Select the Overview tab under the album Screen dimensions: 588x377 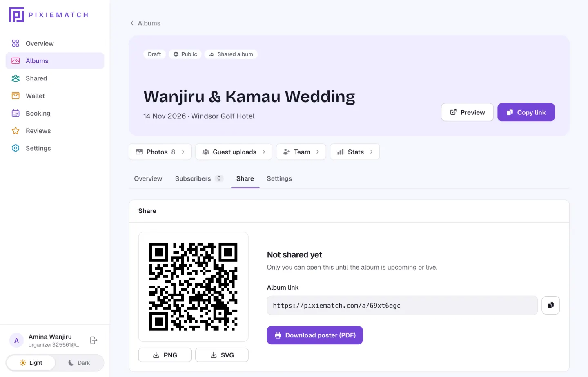tap(148, 179)
